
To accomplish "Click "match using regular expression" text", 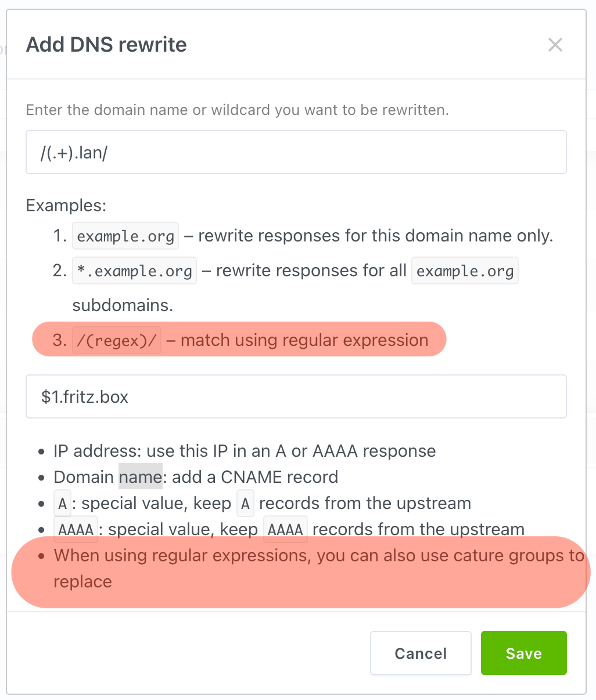I will pos(304,340).
